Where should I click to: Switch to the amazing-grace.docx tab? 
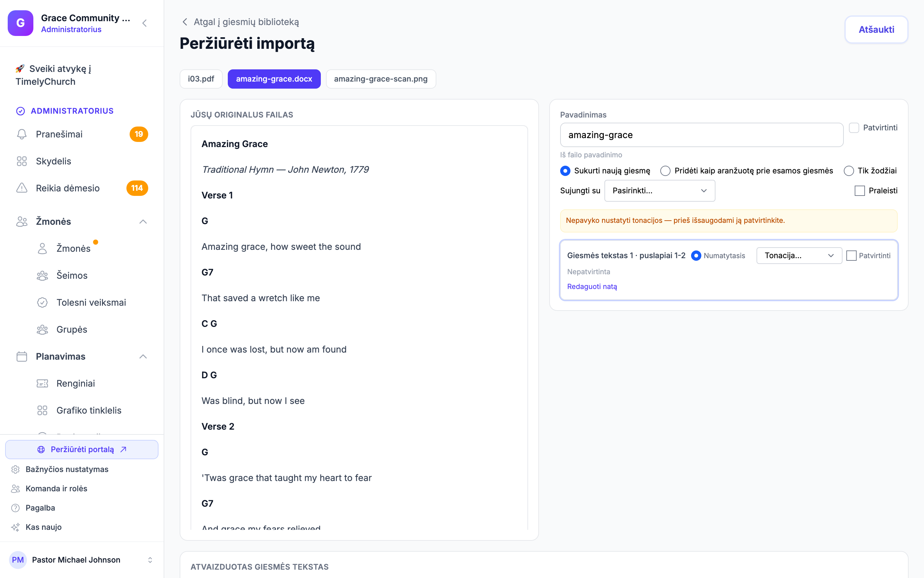pyautogui.click(x=274, y=79)
